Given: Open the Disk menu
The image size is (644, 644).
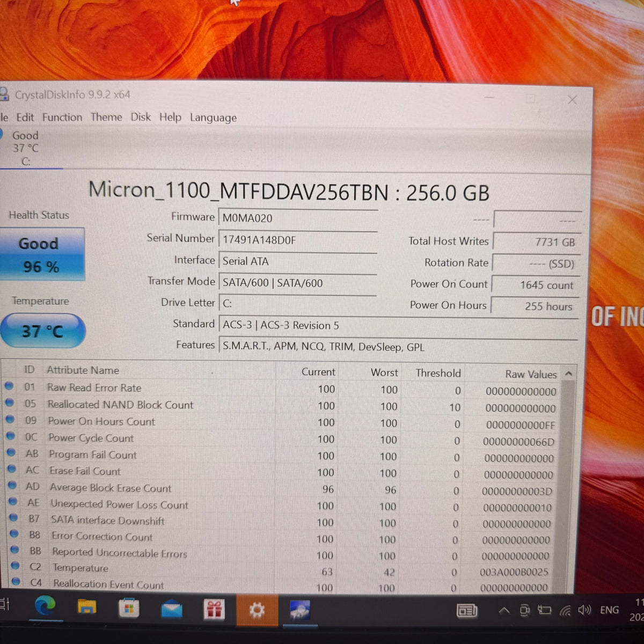Looking at the screenshot, I should [x=141, y=117].
